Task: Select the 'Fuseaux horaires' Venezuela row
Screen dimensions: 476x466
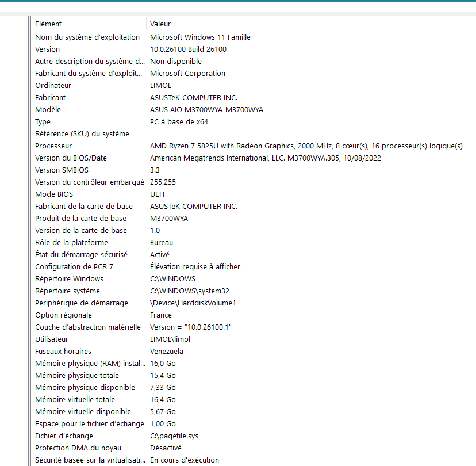Action: tap(63, 351)
